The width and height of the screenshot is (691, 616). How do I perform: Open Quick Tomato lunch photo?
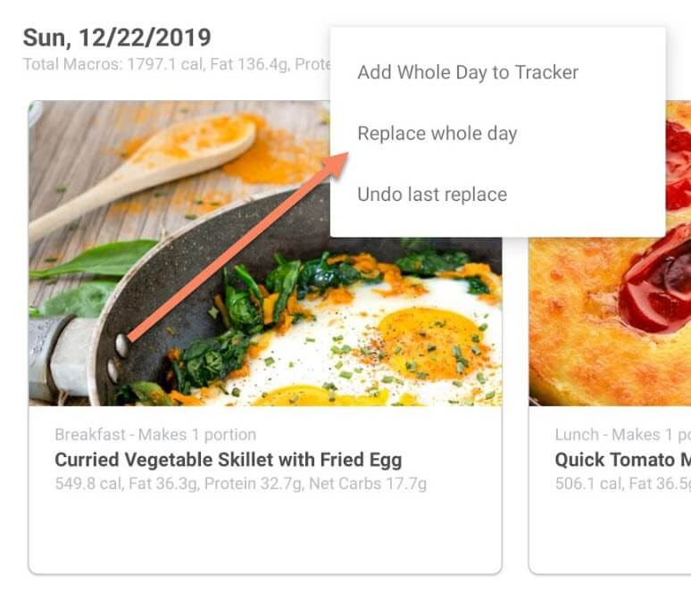pyautogui.click(x=610, y=321)
